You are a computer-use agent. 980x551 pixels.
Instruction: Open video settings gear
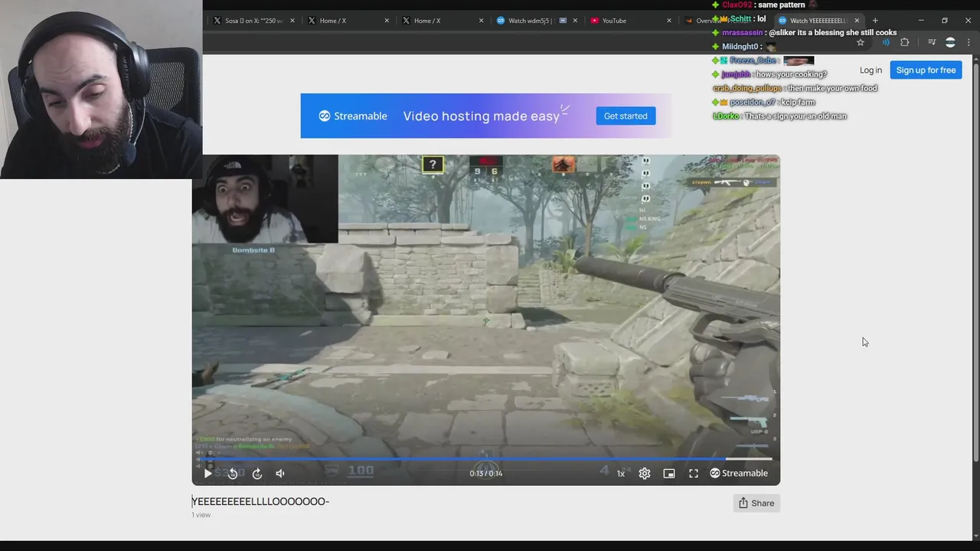645,474
